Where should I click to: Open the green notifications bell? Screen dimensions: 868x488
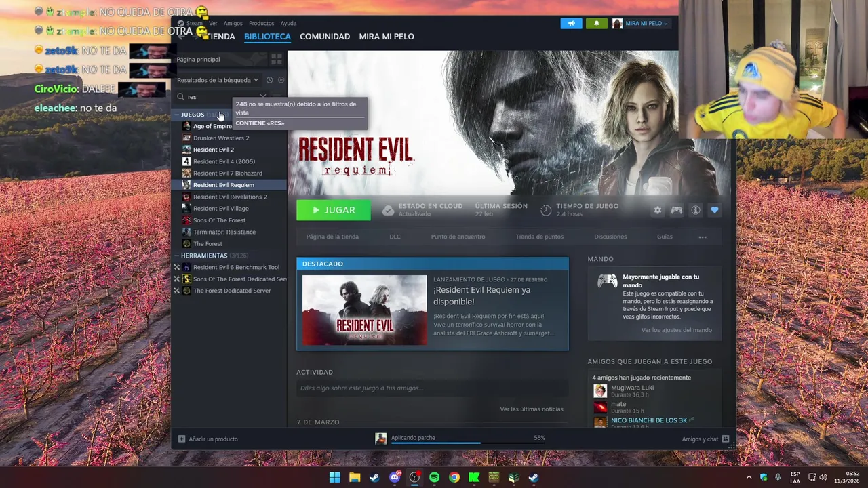pos(597,23)
